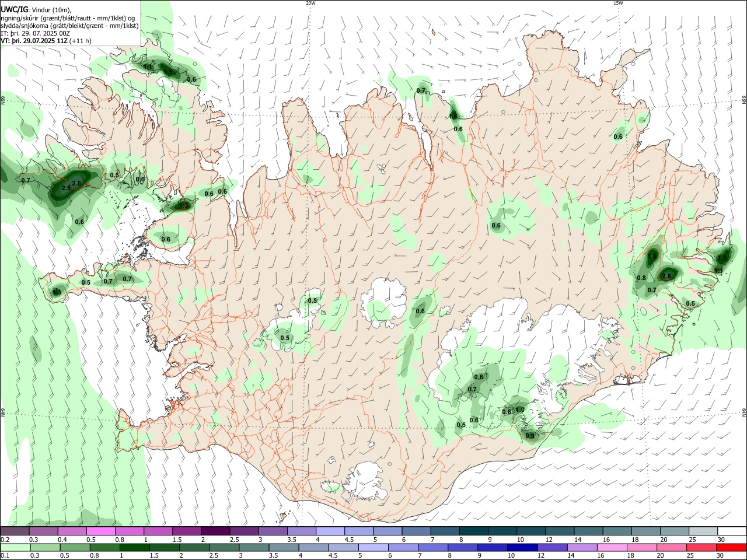747x560 pixels.
Task: Select the pale grey swatch starting at 25 in the upper scale
Action: pyautogui.click(x=703, y=531)
